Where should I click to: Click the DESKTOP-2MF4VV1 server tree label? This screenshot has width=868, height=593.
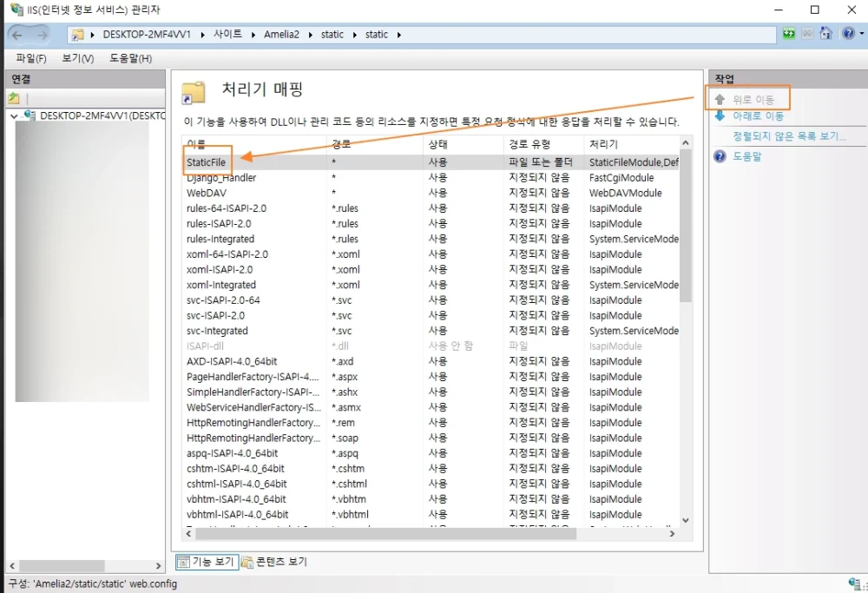102,115
